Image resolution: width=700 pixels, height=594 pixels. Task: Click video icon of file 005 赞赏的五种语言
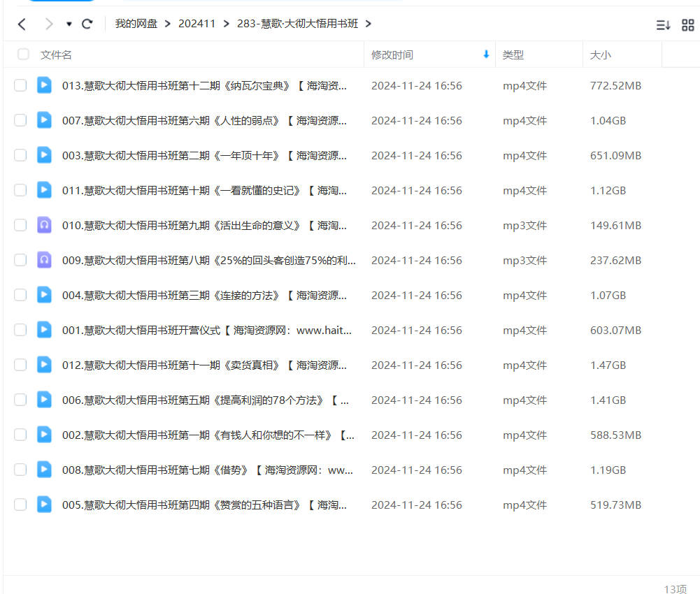44,505
